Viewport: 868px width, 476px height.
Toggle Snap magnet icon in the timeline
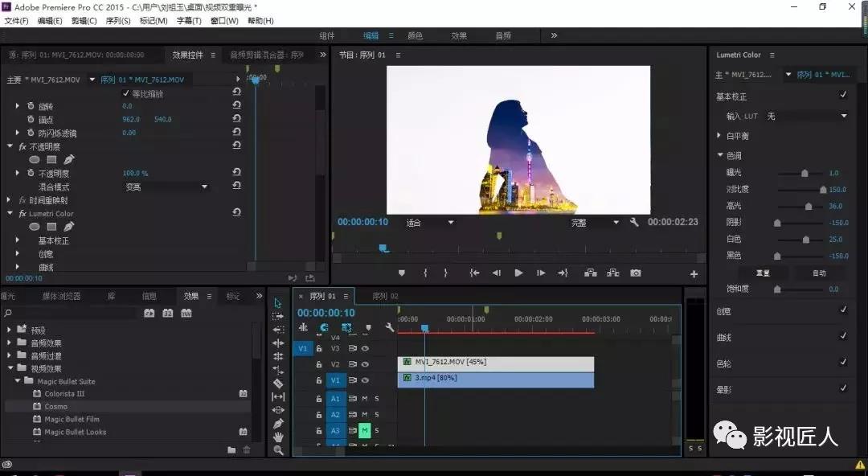324,328
